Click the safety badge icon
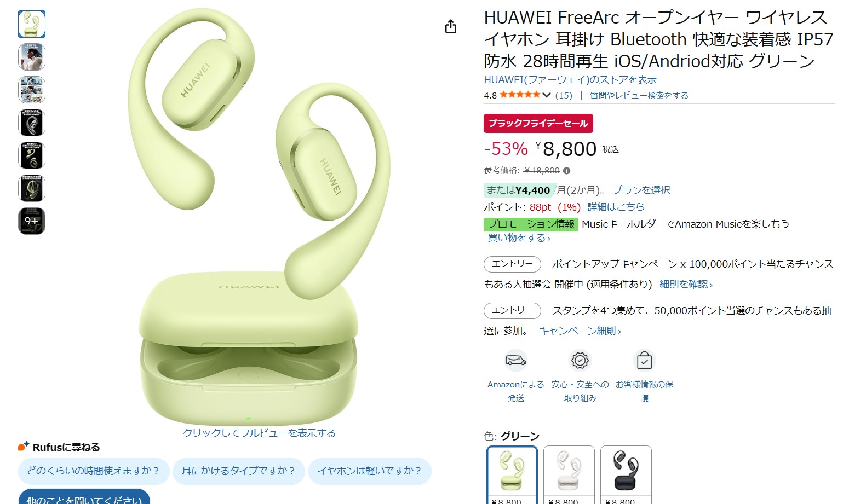849x504 pixels. [580, 360]
